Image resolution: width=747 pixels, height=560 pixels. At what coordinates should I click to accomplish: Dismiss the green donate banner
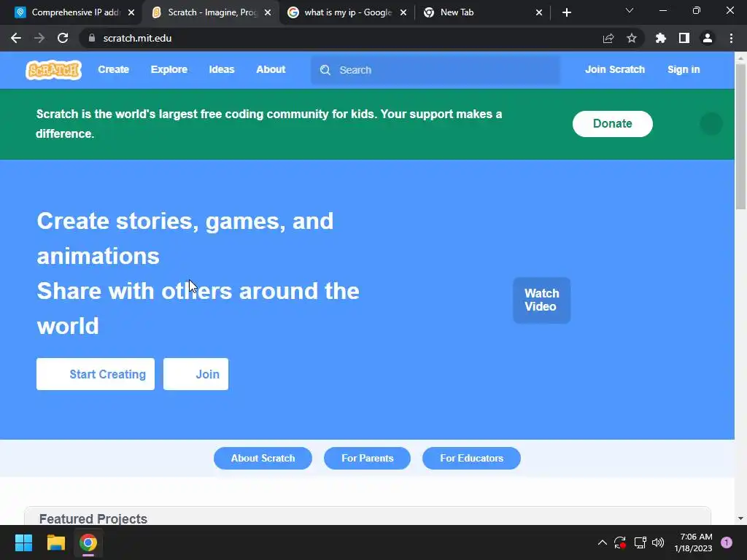click(711, 124)
